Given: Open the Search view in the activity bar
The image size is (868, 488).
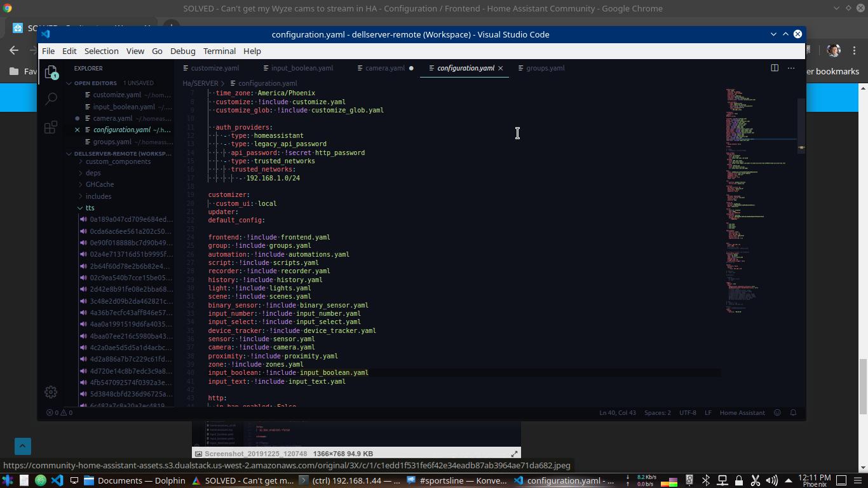Looking at the screenshot, I should click(x=51, y=98).
